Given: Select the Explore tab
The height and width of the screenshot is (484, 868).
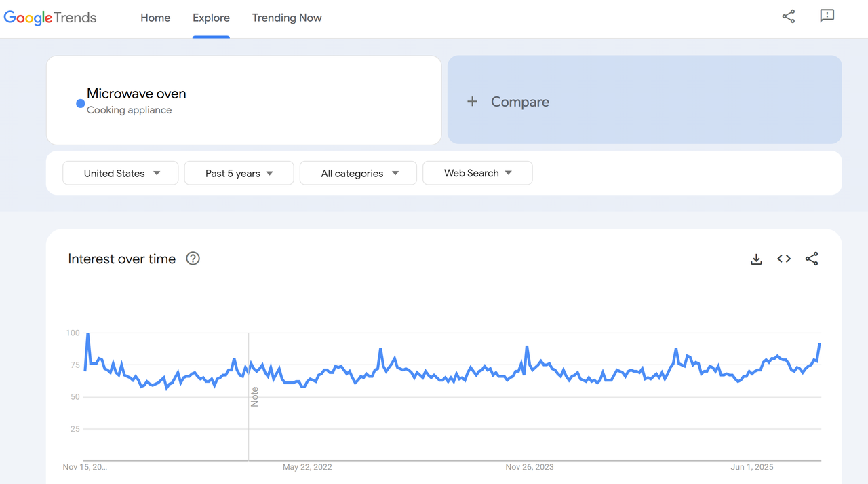Looking at the screenshot, I should coord(211,18).
